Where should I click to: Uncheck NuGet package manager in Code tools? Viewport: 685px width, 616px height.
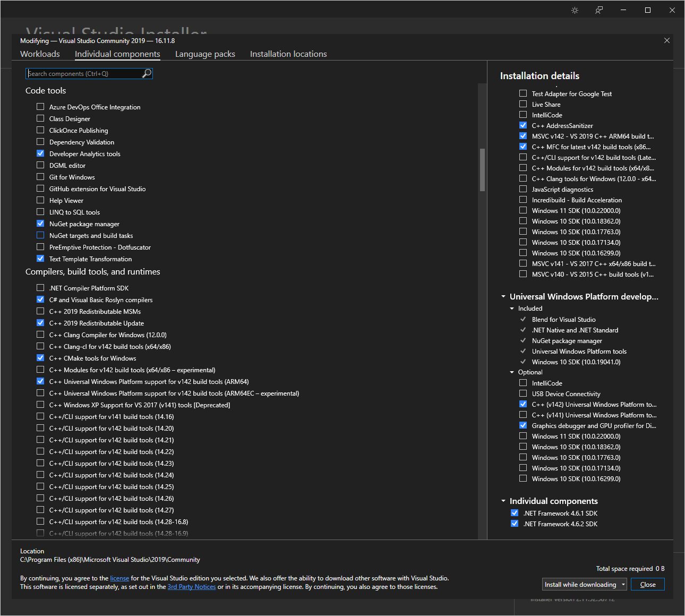pyautogui.click(x=40, y=224)
